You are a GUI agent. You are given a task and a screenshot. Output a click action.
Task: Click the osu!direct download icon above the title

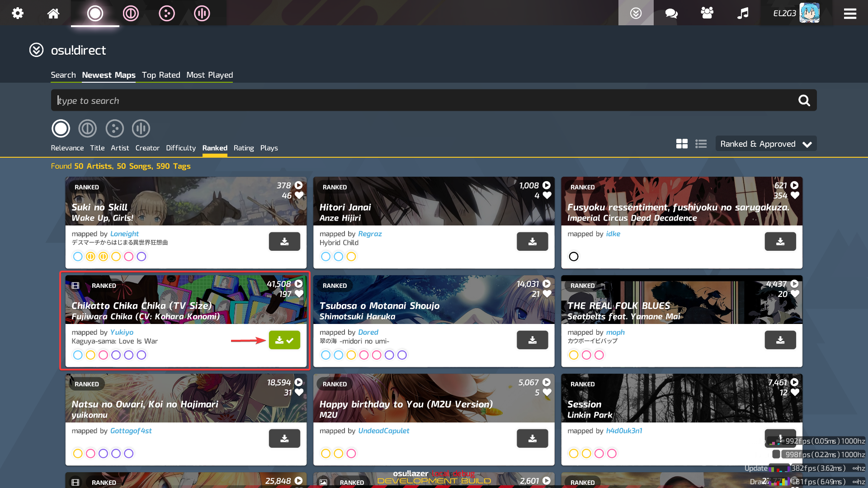[x=36, y=50]
